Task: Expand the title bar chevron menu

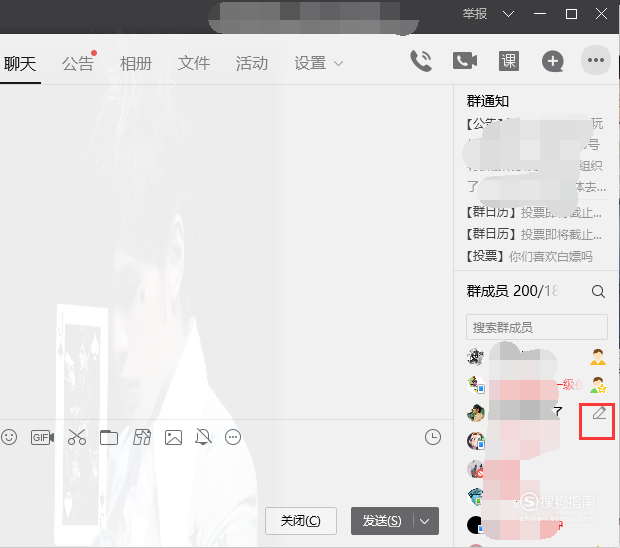Action: (508, 14)
